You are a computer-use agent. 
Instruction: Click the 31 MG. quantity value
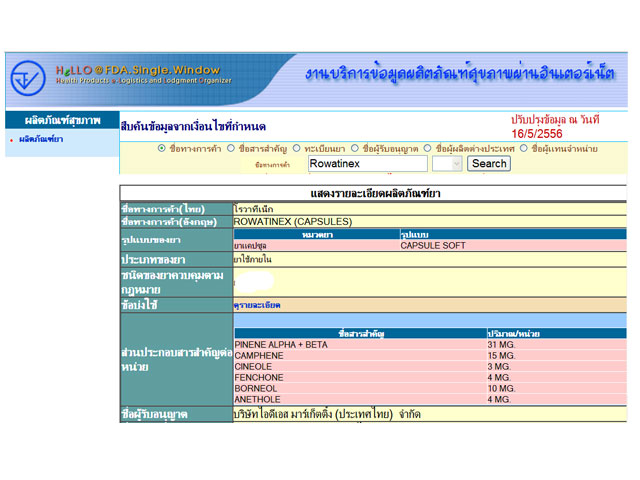point(501,344)
